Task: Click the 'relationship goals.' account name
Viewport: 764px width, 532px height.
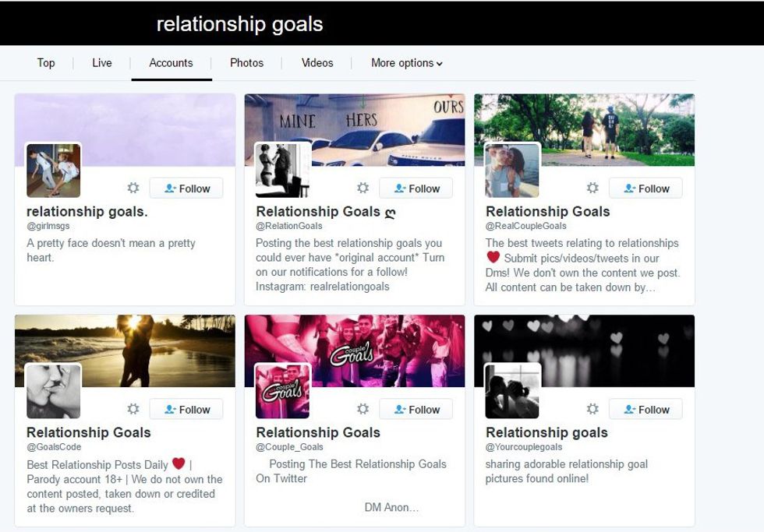Action: (x=87, y=212)
